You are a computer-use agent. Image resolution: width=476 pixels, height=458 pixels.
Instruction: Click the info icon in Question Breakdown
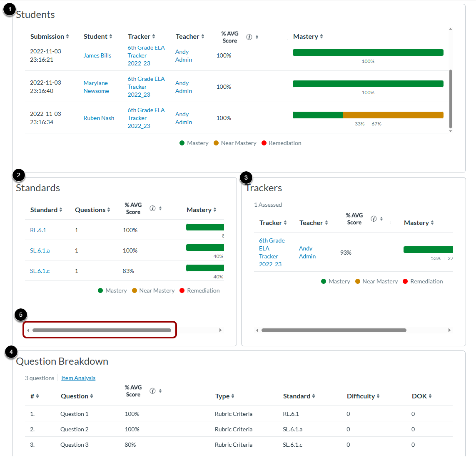(153, 391)
